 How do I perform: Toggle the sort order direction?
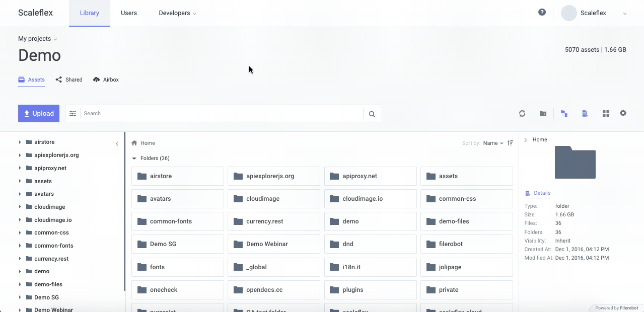pos(510,143)
